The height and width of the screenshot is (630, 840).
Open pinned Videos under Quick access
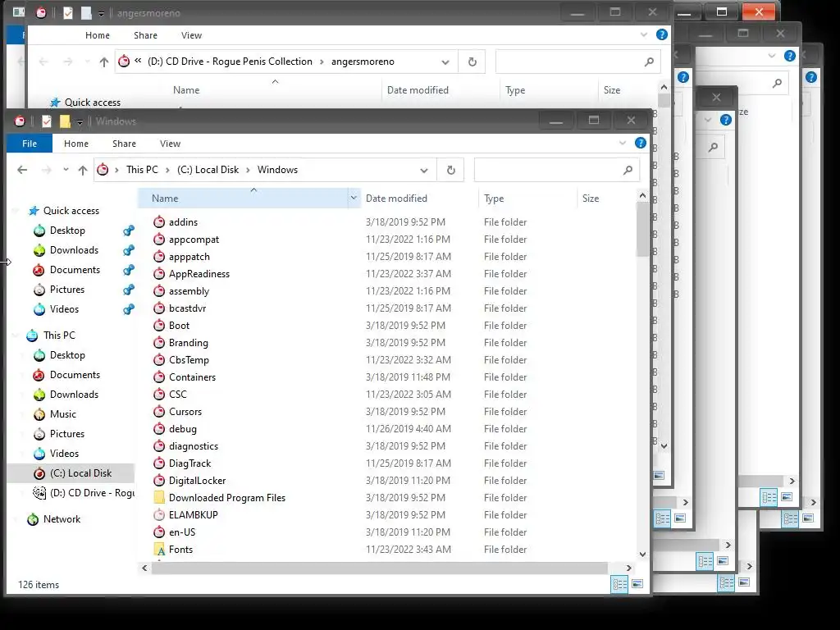pos(64,309)
